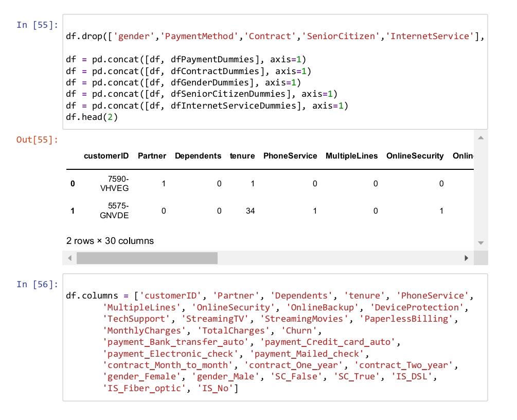
Task: Select row index 1 in the table
Action: 72,211
